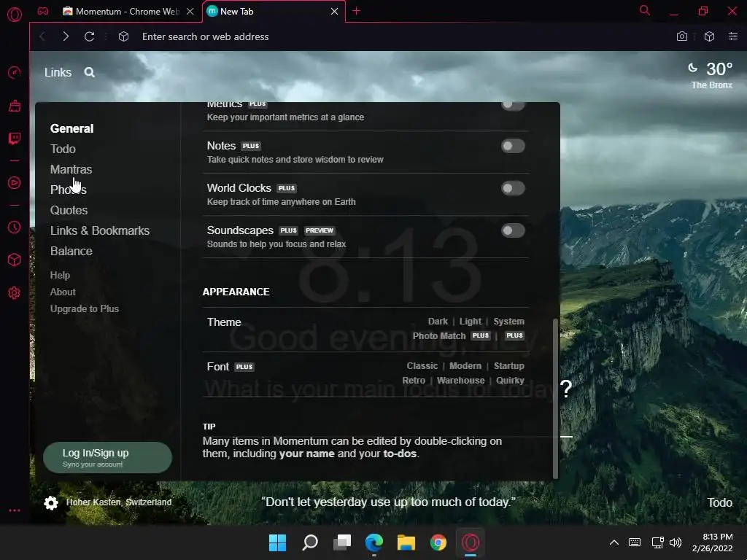Click the About link in settings

63,292
